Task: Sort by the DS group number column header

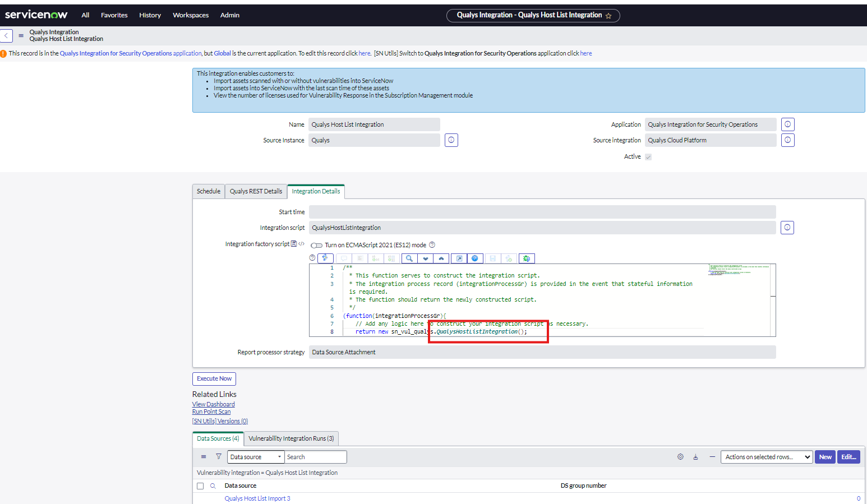Action: click(x=584, y=485)
